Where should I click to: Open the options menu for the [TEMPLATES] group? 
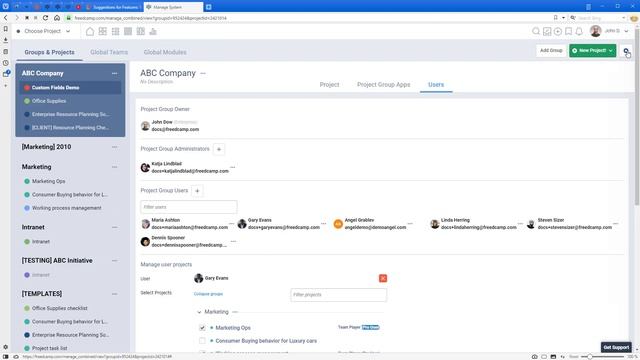pyautogui.click(x=114, y=294)
